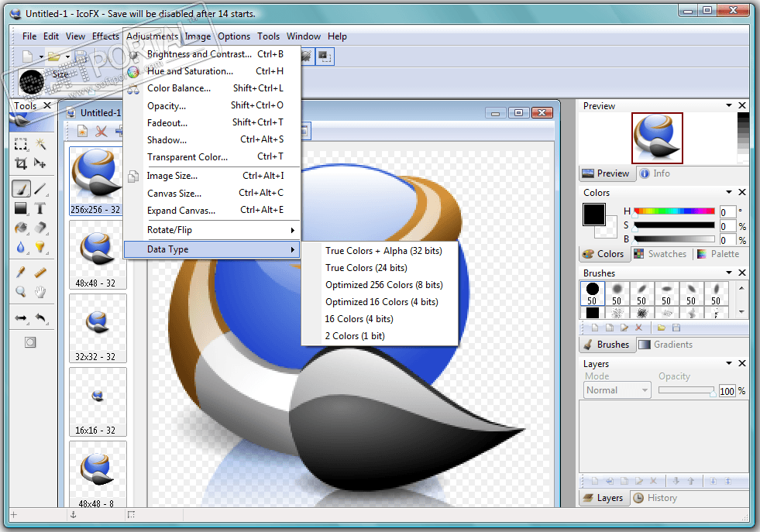
Task: Select the ruler measure tool
Action: [x=40, y=273]
